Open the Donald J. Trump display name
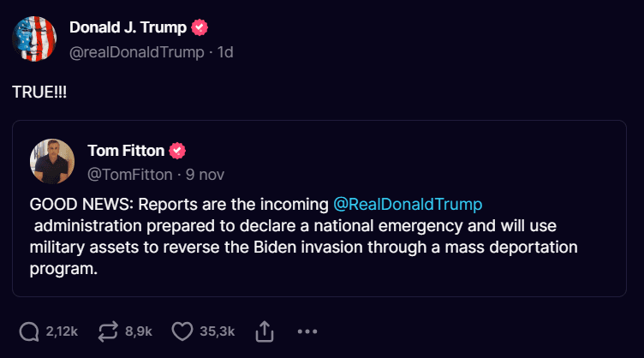The image size is (644, 358). 128,27
